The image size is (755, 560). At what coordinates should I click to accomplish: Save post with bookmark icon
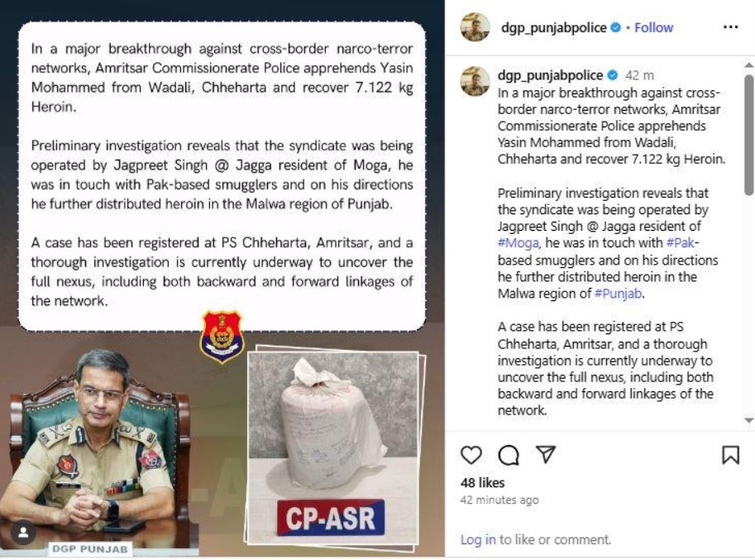coord(730,455)
